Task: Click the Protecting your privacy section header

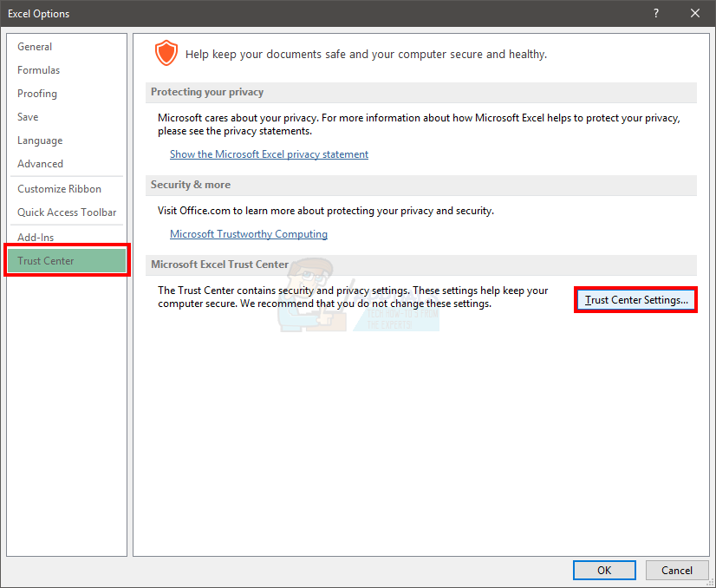Action: [207, 92]
